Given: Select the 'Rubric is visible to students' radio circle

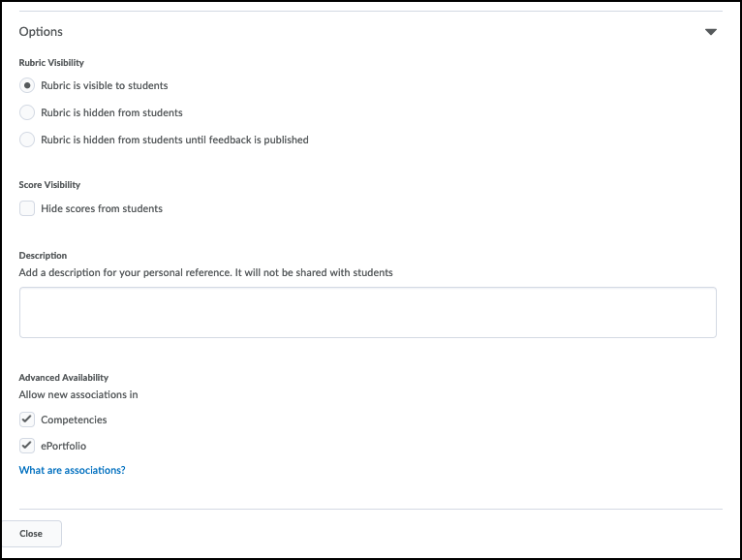Looking at the screenshot, I should (27, 85).
